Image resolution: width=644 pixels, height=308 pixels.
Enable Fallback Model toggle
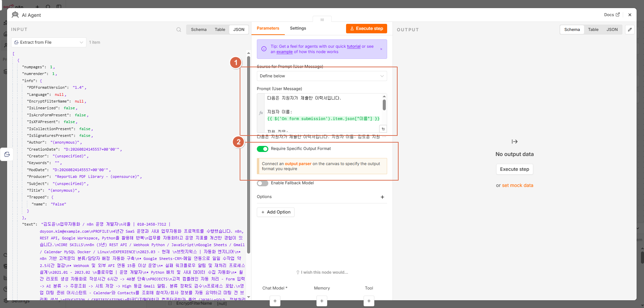pos(263,183)
